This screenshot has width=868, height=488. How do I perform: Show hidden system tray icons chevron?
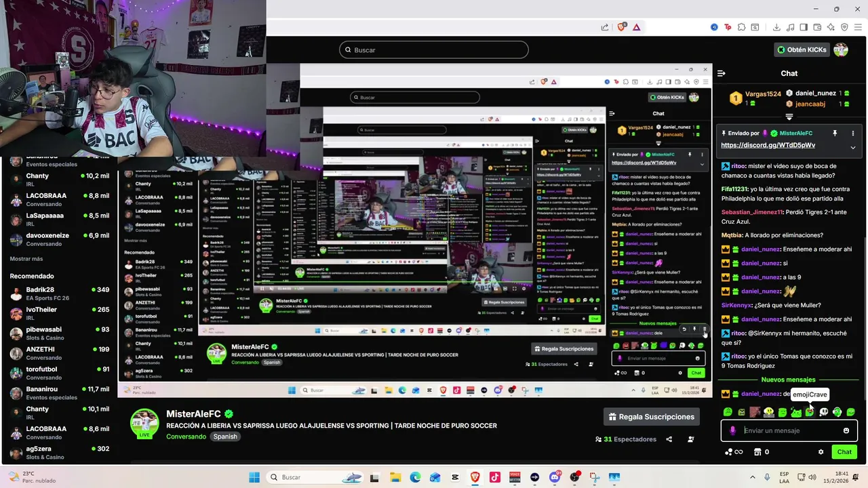pos(753,477)
